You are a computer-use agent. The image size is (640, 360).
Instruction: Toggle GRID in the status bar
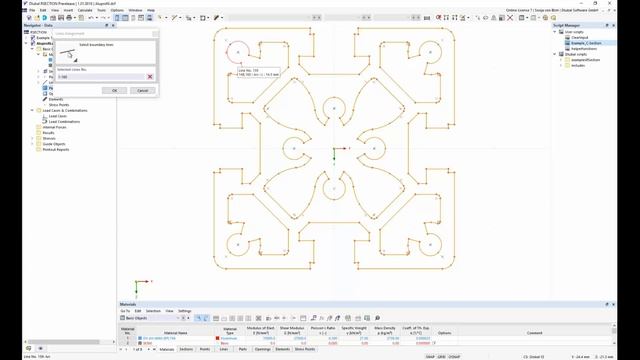coord(441,357)
